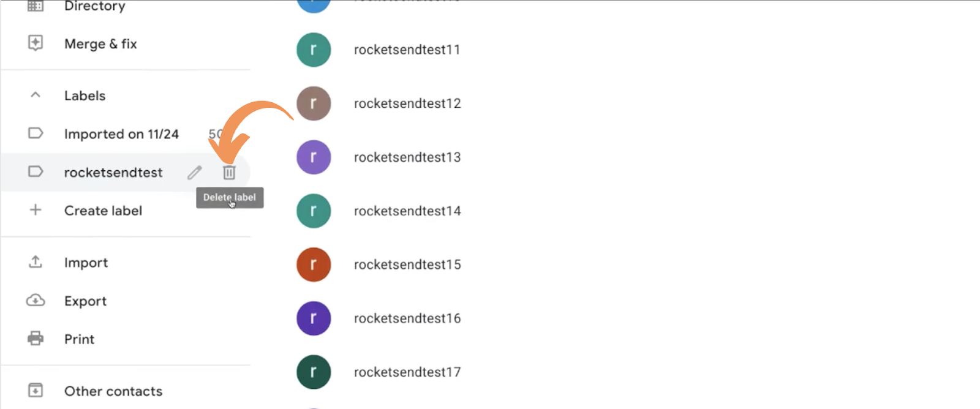Select contact rocketsendtest13

[407, 157]
